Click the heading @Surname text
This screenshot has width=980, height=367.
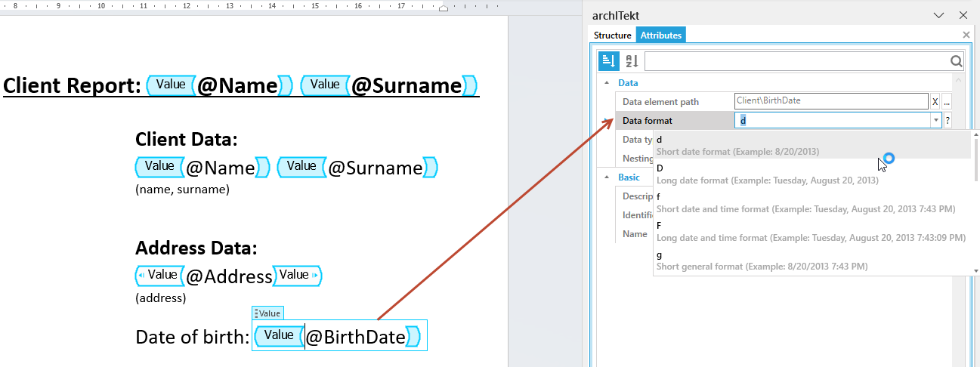(x=407, y=86)
